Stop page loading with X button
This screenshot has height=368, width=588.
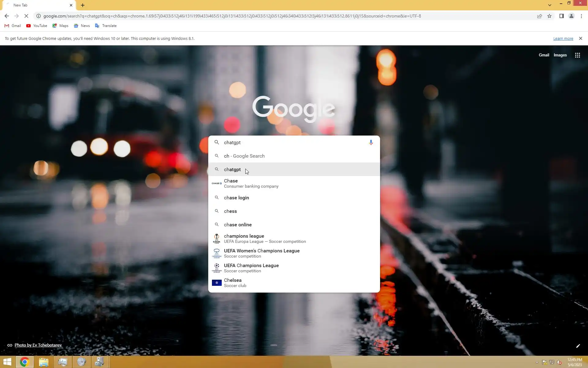pyautogui.click(x=26, y=16)
